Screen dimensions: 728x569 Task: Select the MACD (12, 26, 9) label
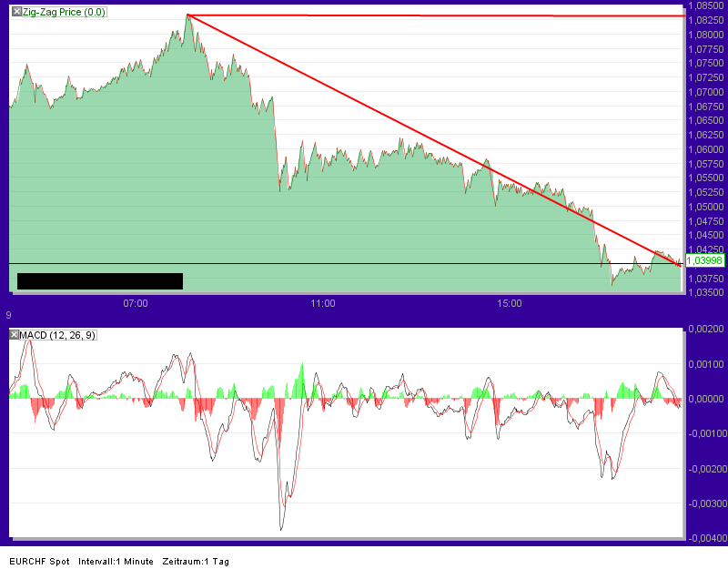coord(57,335)
